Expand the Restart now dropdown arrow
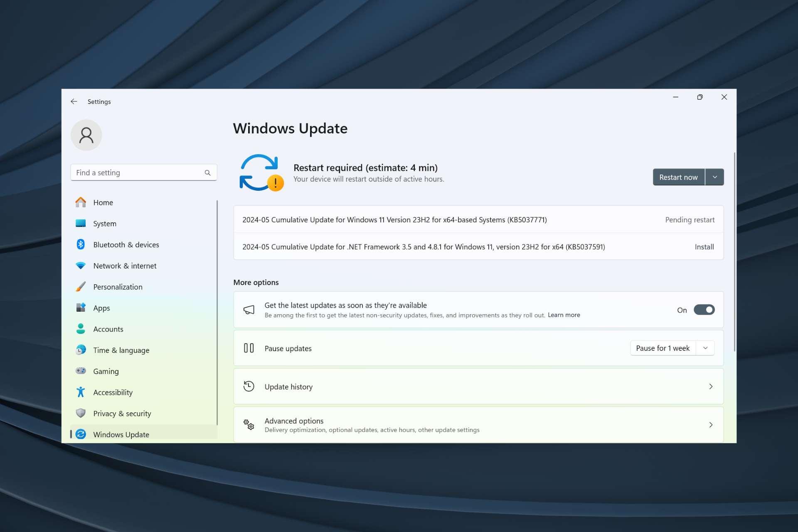This screenshot has height=532, width=798. pyautogui.click(x=715, y=177)
